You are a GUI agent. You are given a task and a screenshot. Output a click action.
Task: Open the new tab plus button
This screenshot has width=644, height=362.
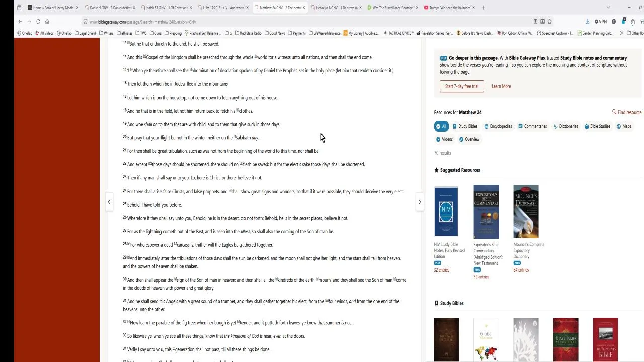click(x=484, y=8)
